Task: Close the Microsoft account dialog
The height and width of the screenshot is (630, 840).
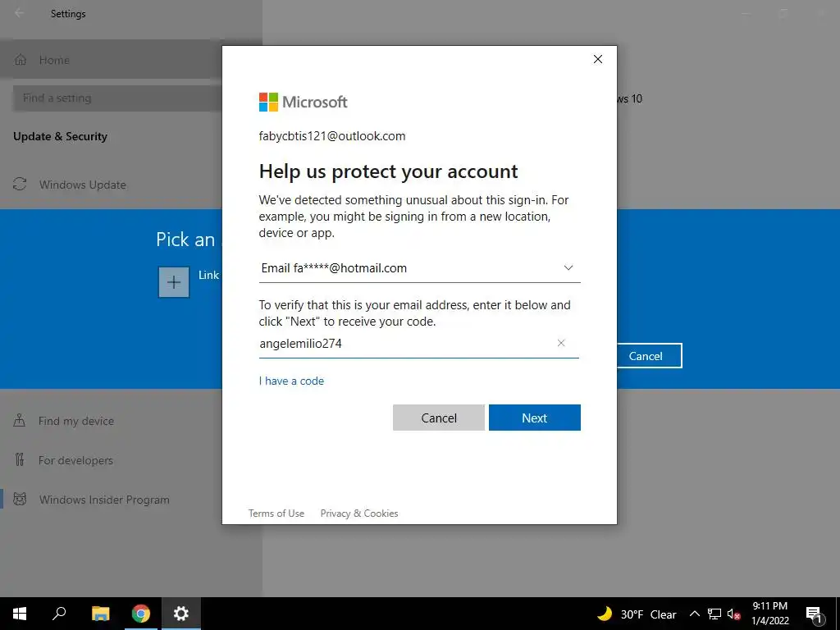Action: 598,59
